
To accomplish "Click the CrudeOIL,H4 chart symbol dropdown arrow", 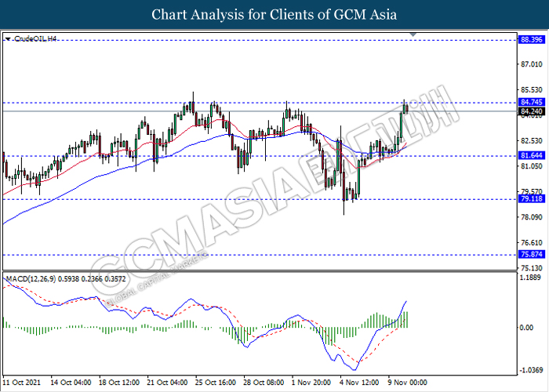I will point(8,39).
